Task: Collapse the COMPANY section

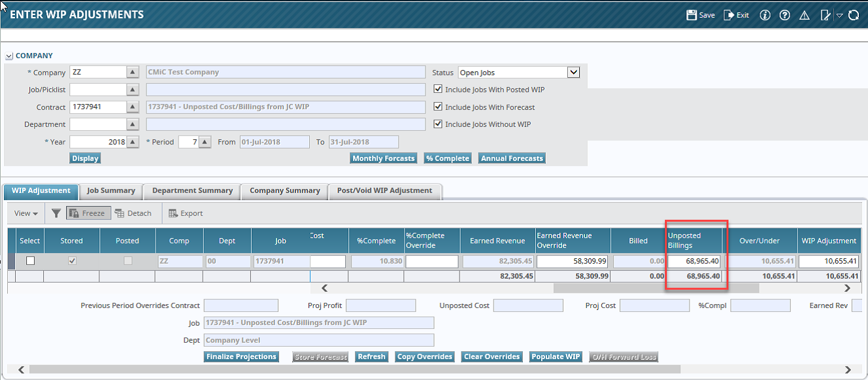Action: pos(8,56)
